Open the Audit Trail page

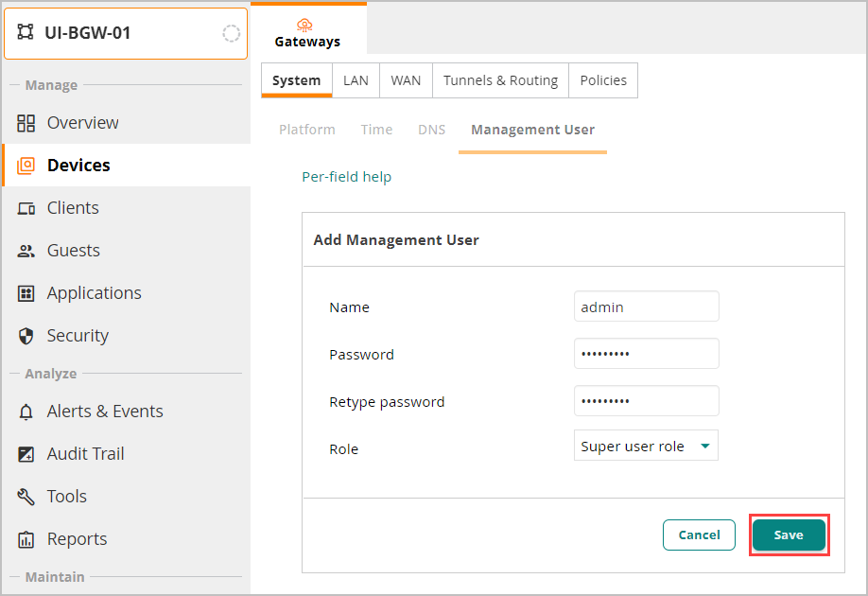85,454
